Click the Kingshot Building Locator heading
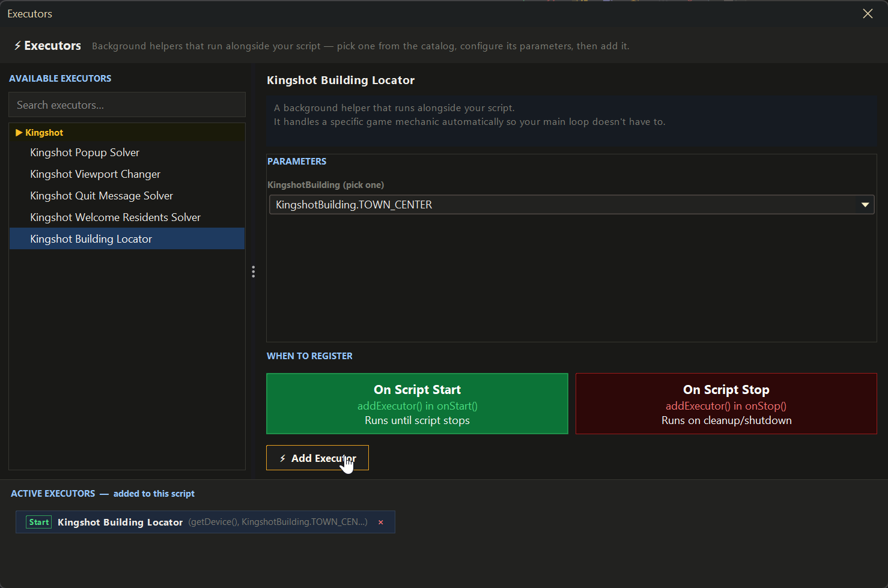 click(341, 80)
